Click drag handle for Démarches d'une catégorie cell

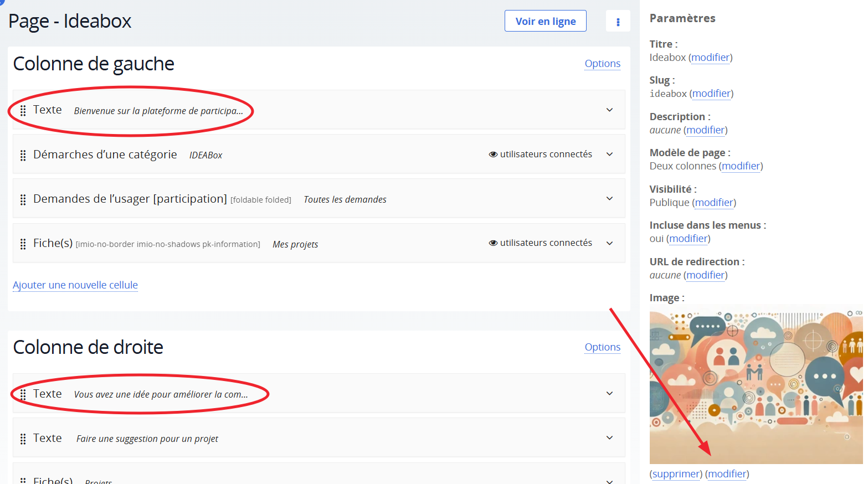pos(23,155)
